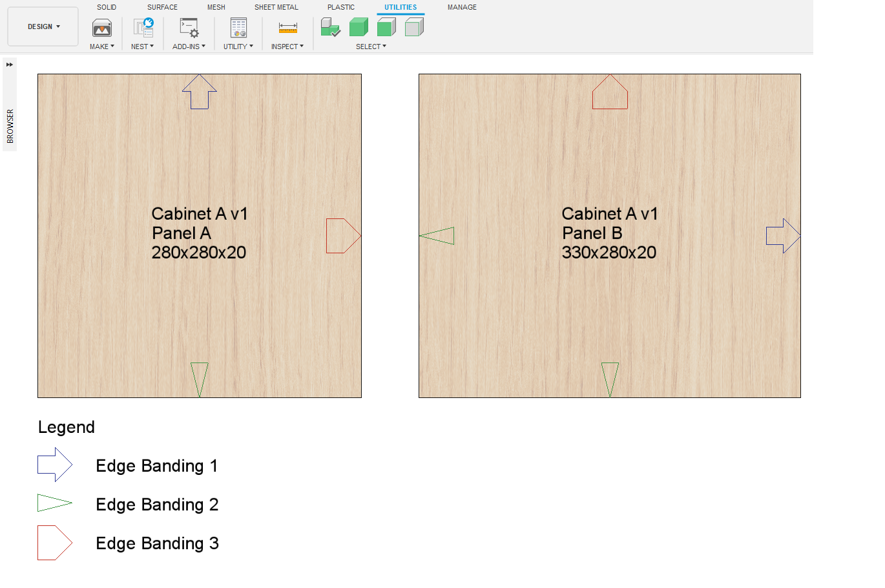
Task: Click the solid green cube select icon
Action: click(x=359, y=28)
